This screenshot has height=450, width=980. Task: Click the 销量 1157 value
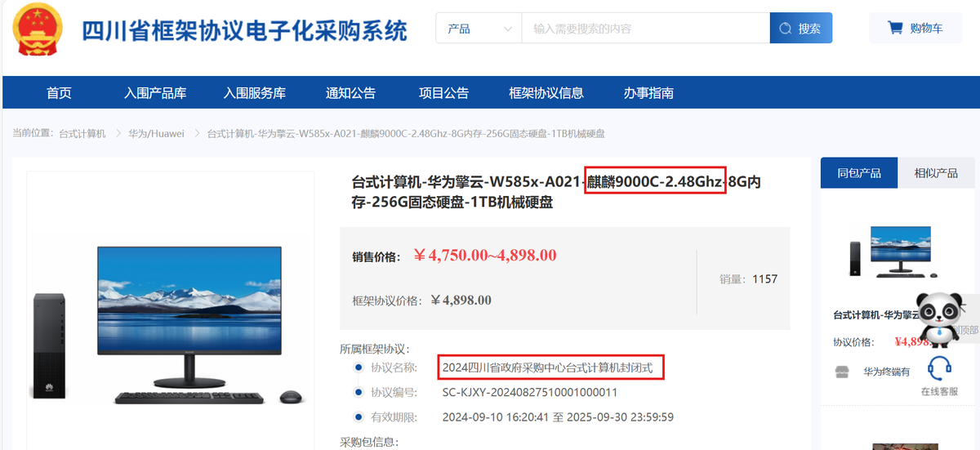(765, 278)
